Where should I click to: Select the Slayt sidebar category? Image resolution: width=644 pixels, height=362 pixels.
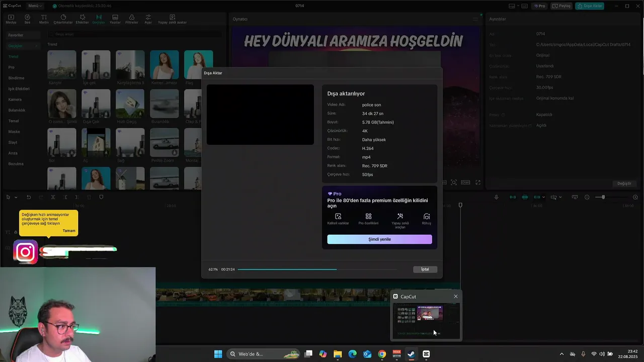tap(13, 142)
